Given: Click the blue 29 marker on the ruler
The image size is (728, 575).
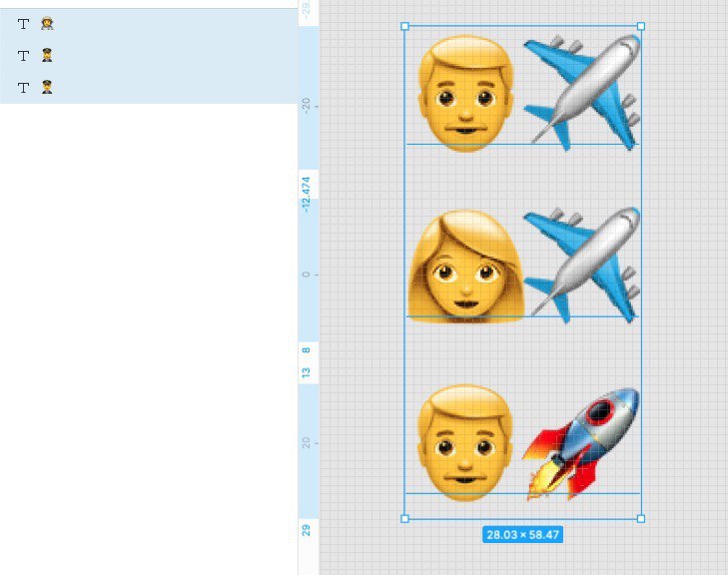Looking at the screenshot, I should tap(306, 530).
